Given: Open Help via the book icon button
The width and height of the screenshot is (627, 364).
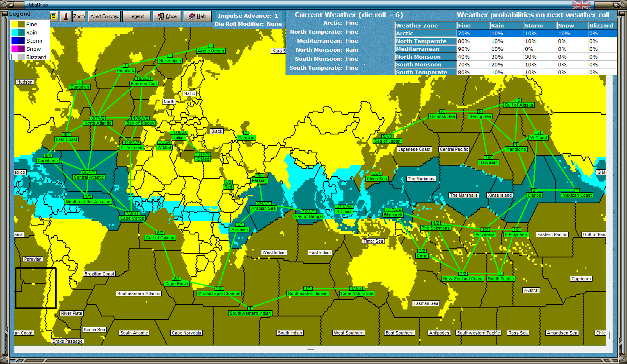Looking at the screenshot, I should [x=197, y=16].
